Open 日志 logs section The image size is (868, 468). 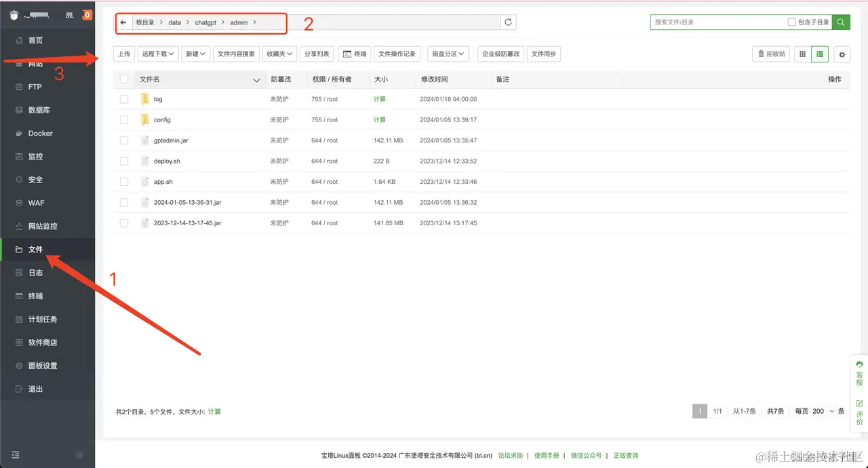(35, 273)
